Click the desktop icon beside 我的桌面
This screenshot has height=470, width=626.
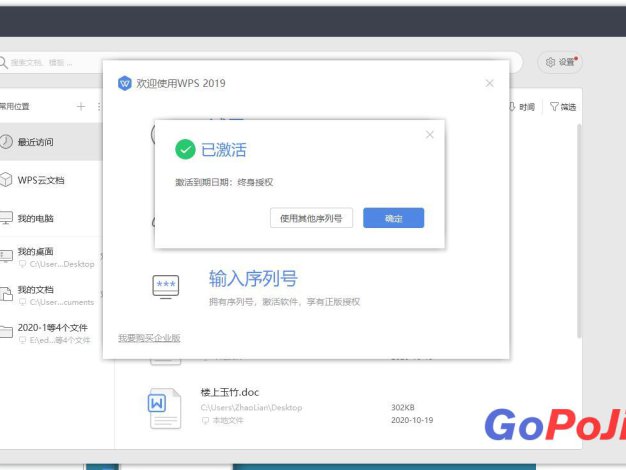[6, 256]
